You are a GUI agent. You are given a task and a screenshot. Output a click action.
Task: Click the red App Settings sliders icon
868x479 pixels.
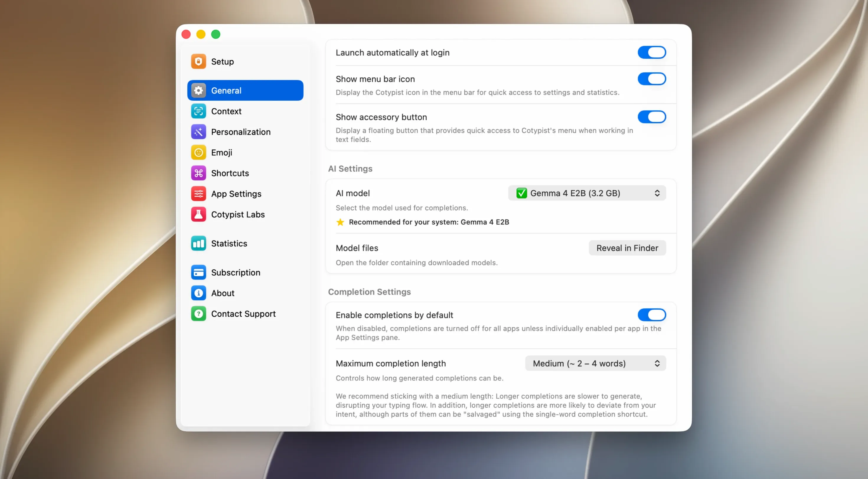click(198, 194)
